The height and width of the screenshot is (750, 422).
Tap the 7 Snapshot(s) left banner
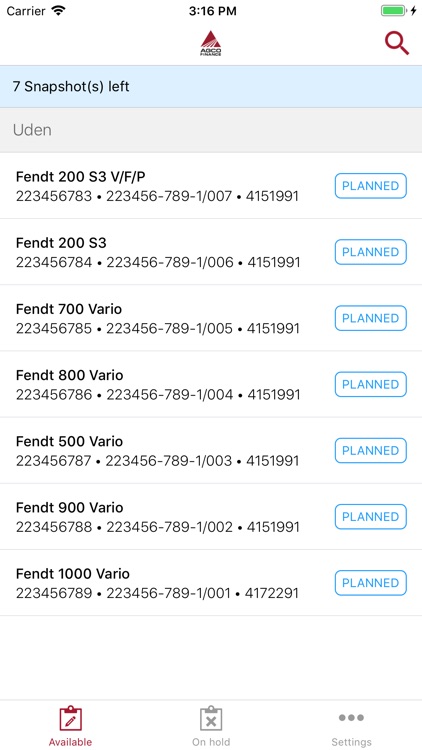coord(211,87)
